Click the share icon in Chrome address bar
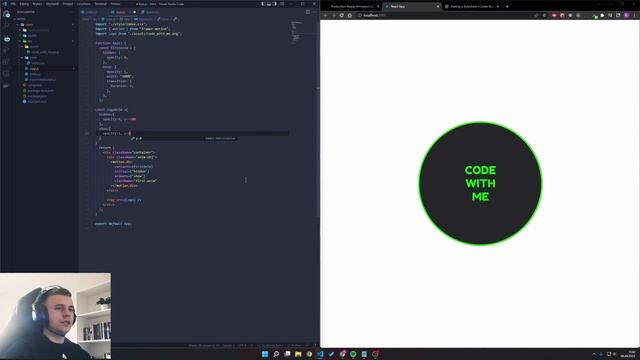640x360 pixels. (x=536, y=16)
